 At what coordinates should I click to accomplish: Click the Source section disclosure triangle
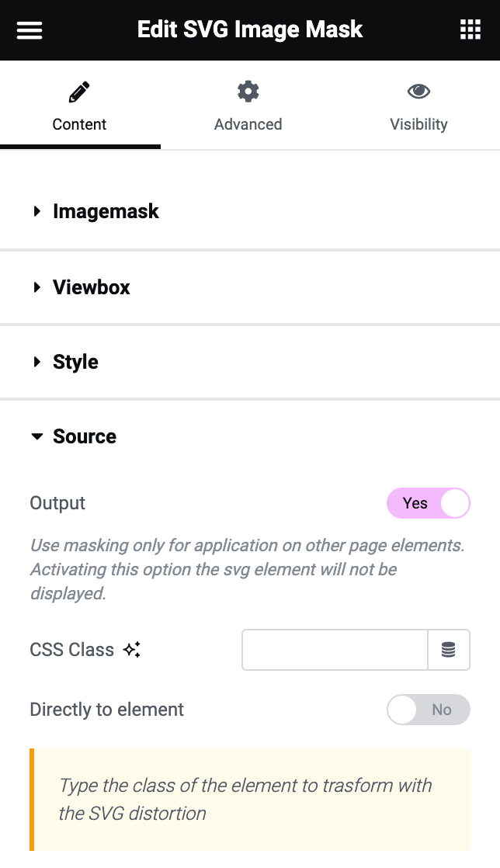point(37,436)
